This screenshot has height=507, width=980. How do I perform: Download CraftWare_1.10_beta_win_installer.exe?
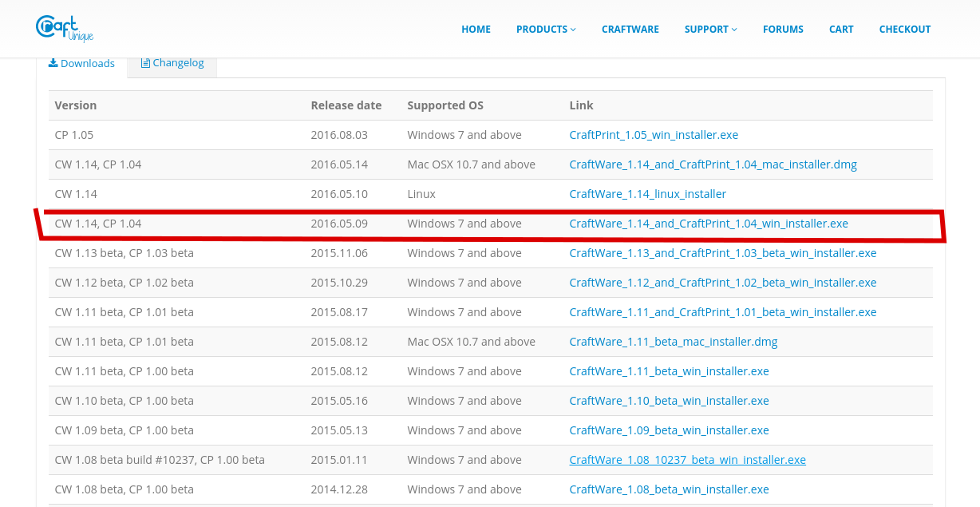coord(669,401)
